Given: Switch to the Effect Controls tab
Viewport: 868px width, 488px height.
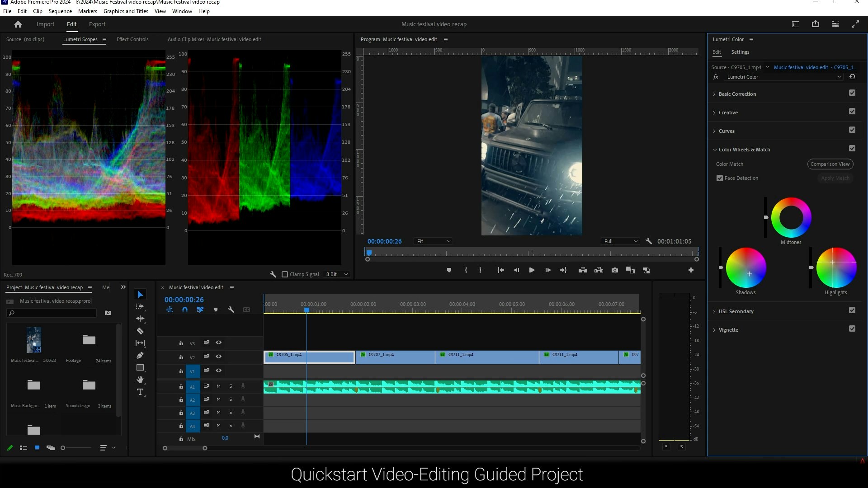Looking at the screenshot, I should click(132, 39).
